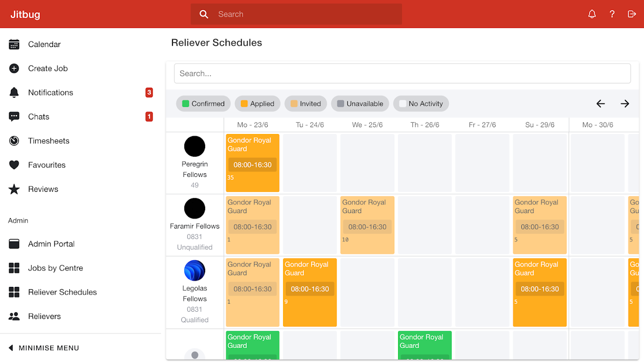Click the Calendar icon in sidebar
The image size is (644, 362).
coord(14,44)
